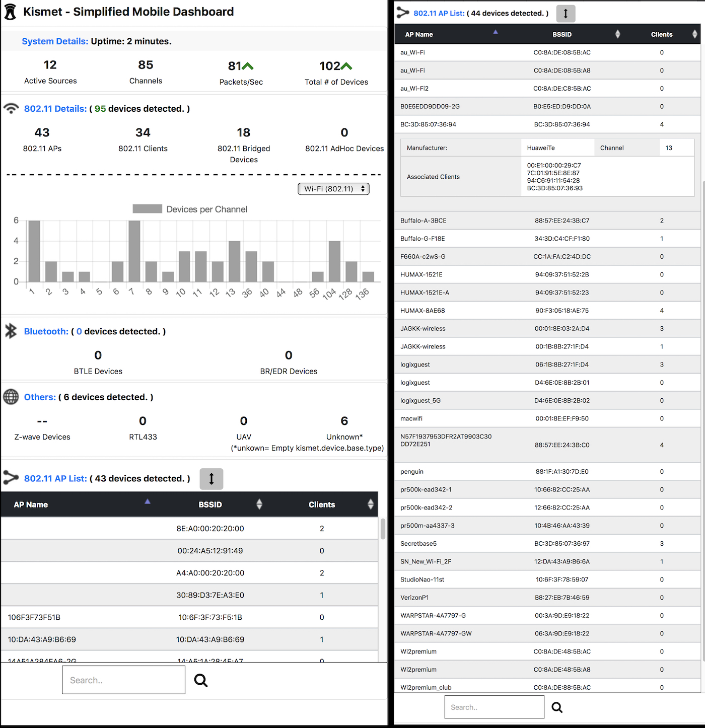The height and width of the screenshot is (728, 705).
Task: Toggle expand button of left AP list (43 devices)
Action: (211, 479)
